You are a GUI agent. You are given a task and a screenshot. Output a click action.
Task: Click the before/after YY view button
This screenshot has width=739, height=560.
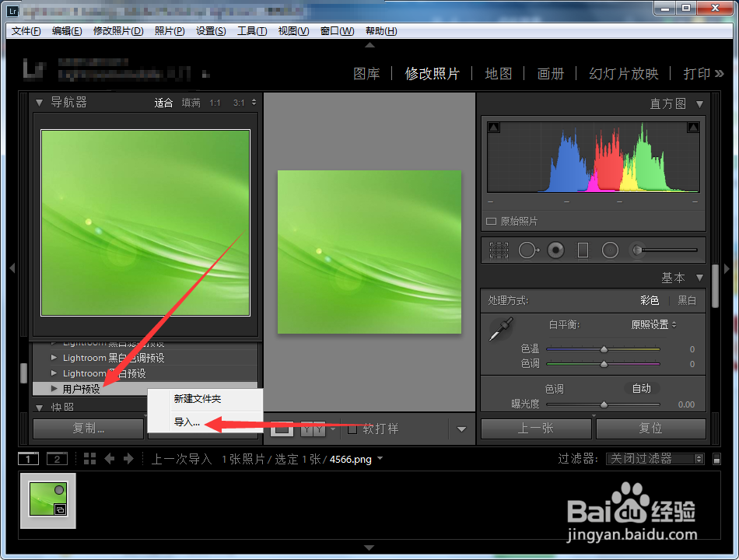[x=313, y=429]
